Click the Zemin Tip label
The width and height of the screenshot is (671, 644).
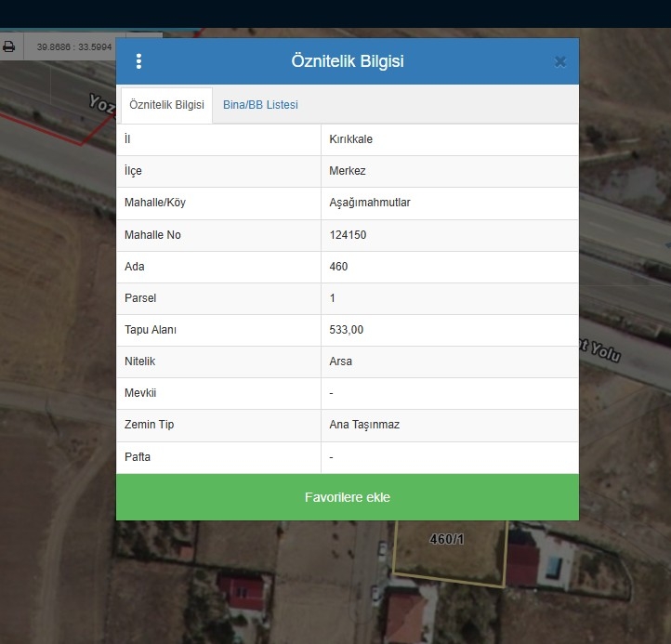pos(149,425)
